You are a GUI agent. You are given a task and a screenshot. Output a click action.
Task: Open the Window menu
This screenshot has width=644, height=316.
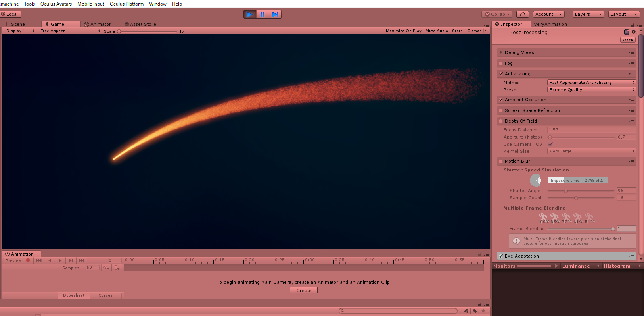coord(157,4)
